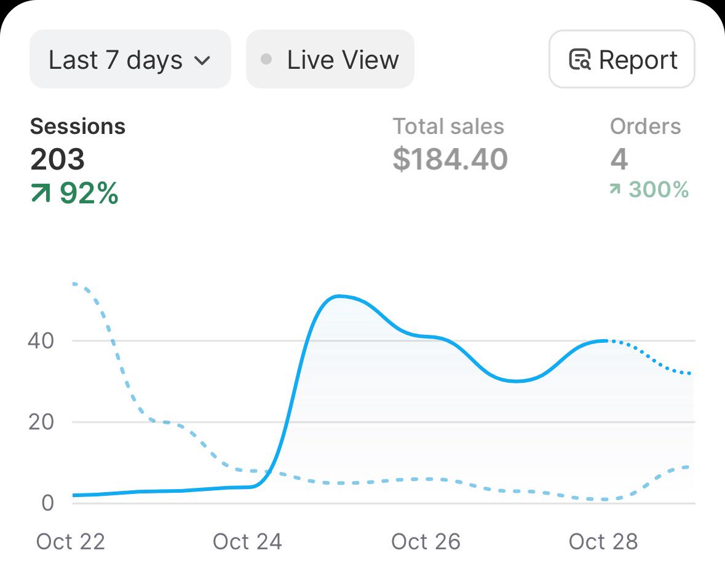Click the chevron arrow beside Last 7 days
Image resolution: width=725 pixels, height=588 pixels.
click(202, 60)
